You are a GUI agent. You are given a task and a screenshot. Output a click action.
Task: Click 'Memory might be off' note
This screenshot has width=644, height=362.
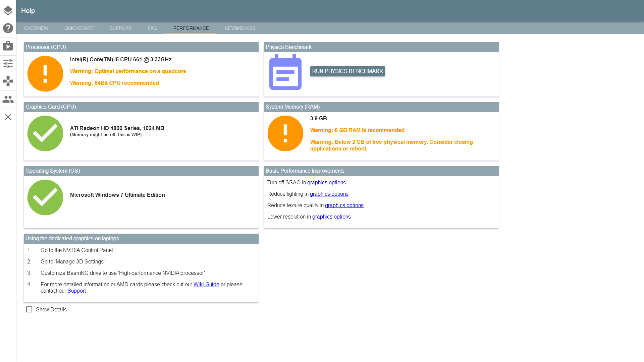click(x=106, y=134)
